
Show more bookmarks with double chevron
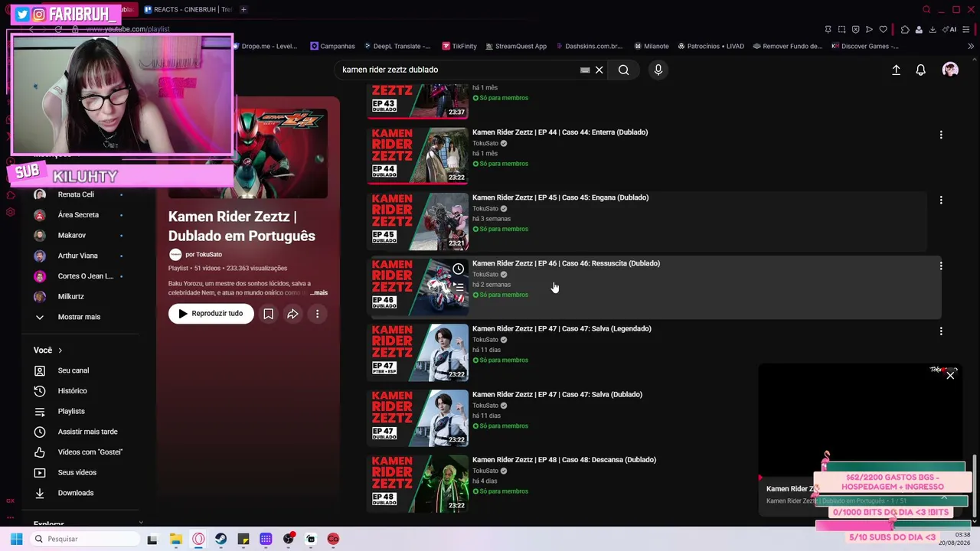[x=971, y=46]
